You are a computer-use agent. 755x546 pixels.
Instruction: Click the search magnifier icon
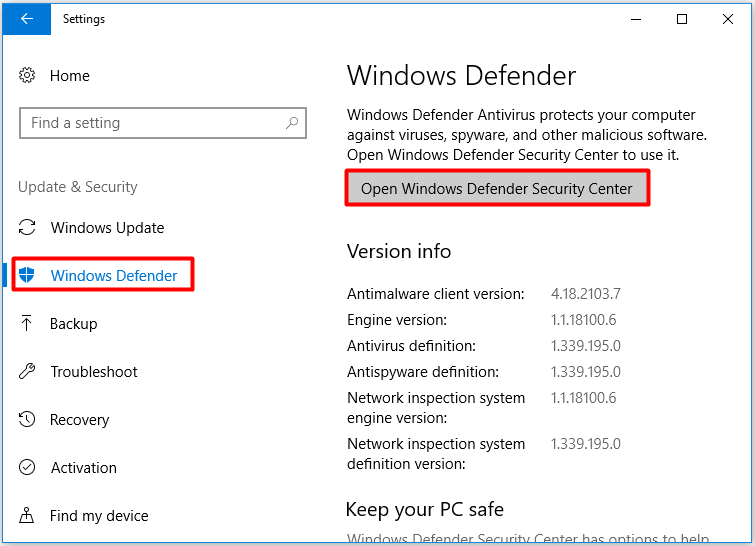click(292, 123)
